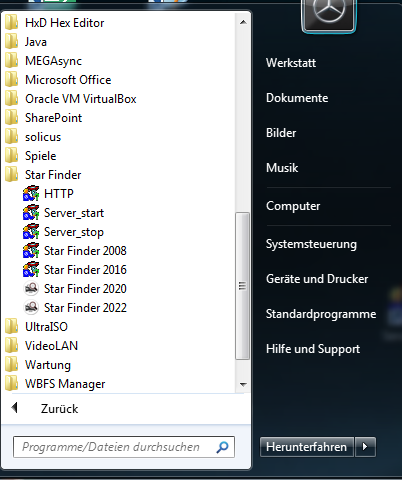The height and width of the screenshot is (481, 402).
Task: Click the back arrow beside Zurück
Action: pos(14,407)
